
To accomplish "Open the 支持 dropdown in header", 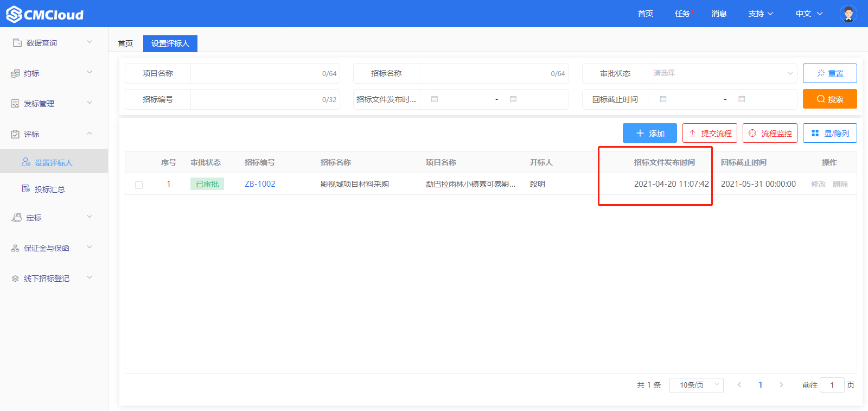I will tap(761, 14).
